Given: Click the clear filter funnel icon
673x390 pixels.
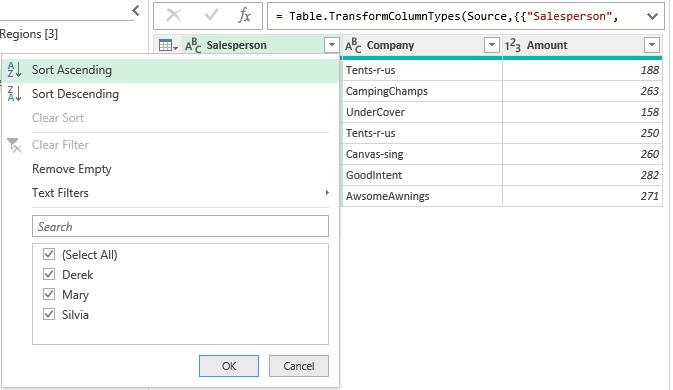Looking at the screenshot, I should point(14,145).
